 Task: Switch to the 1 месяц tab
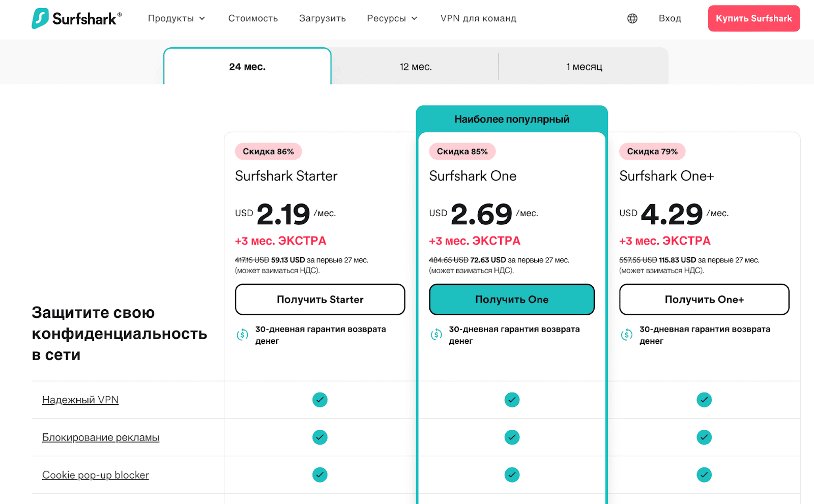584,67
